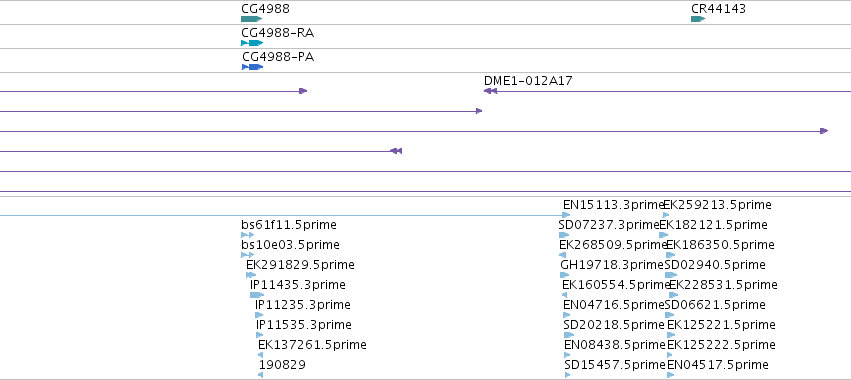Select the CG4988-RA transcript glyph
Viewport: 851px width, 380px height.
point(252,43)
